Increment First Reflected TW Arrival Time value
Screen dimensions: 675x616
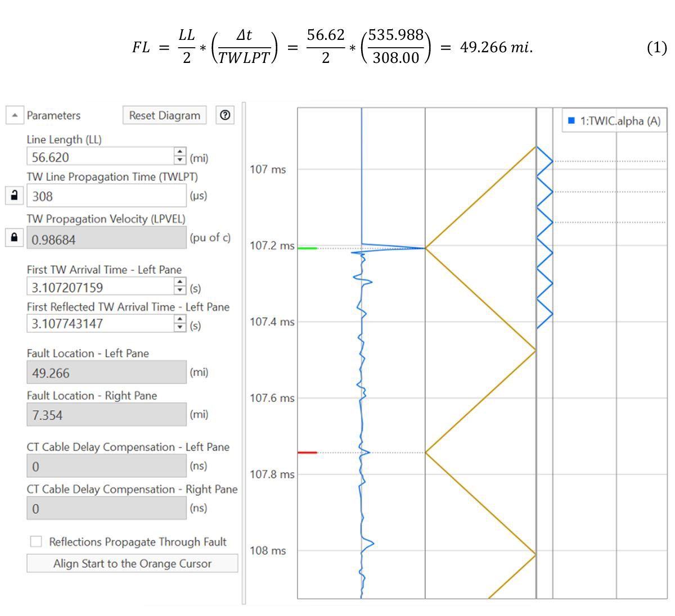[x=179, y=320]
